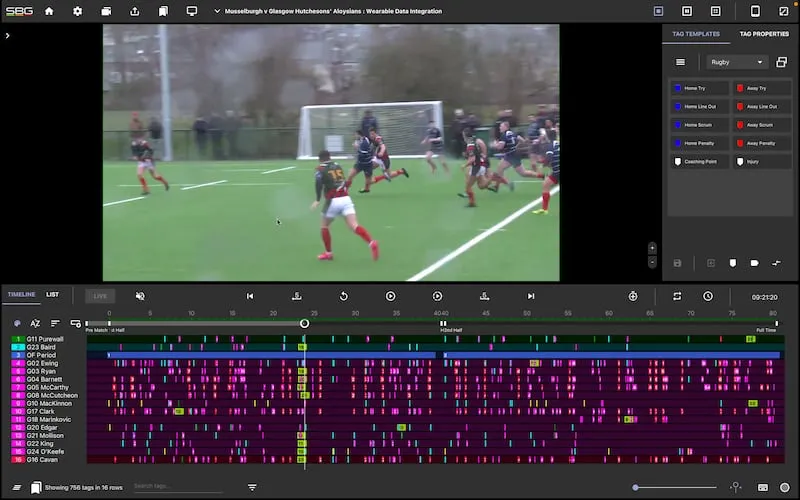The height and width of the screenshot is (500, 800).
Task: Mute the video audio
Action: coord(140,296)
